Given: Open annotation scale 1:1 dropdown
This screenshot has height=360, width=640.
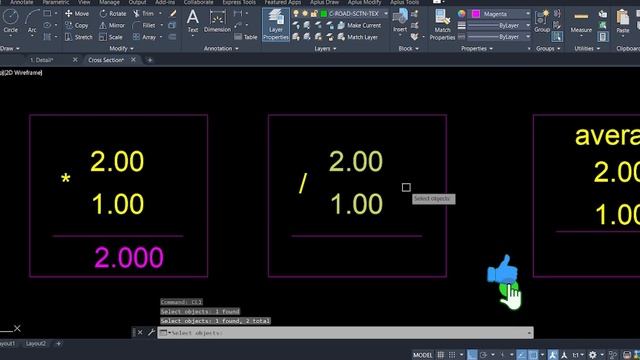Looking at the screenshot, I should point(578,355).
